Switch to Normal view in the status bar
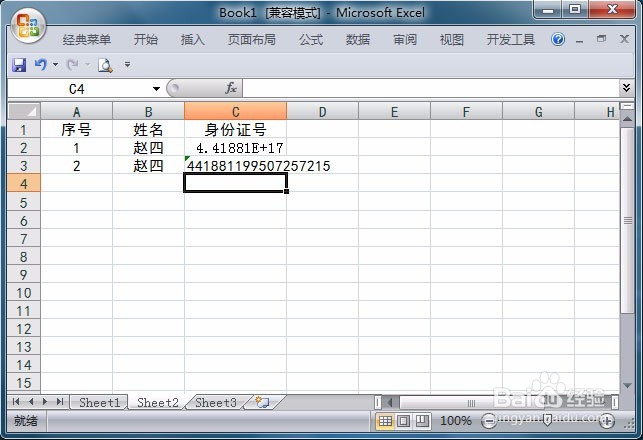 [385, 420]
